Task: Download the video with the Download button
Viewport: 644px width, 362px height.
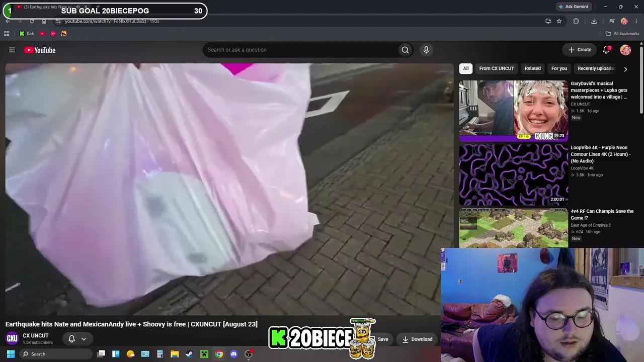Action: coord(417,339)
